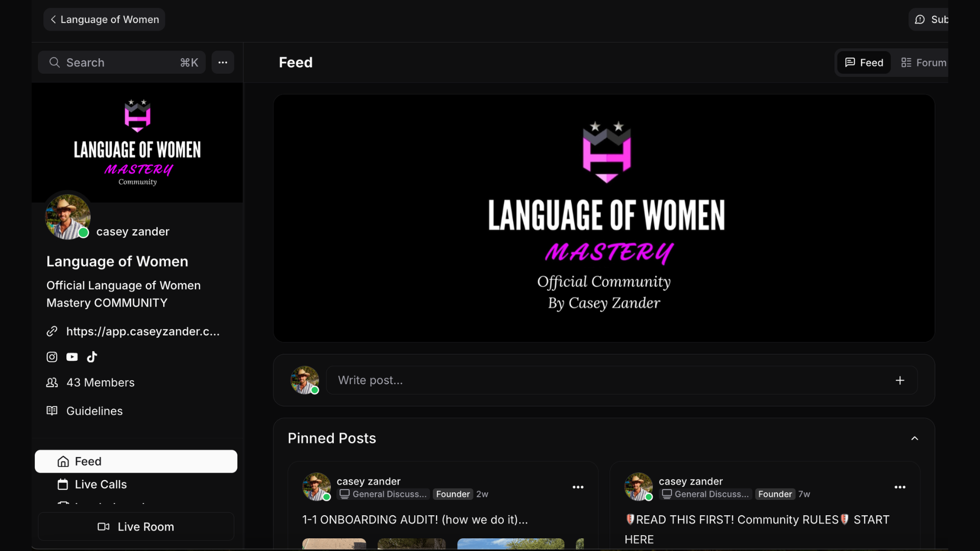Collapse the Pinned Posts section

click(915, 438)
